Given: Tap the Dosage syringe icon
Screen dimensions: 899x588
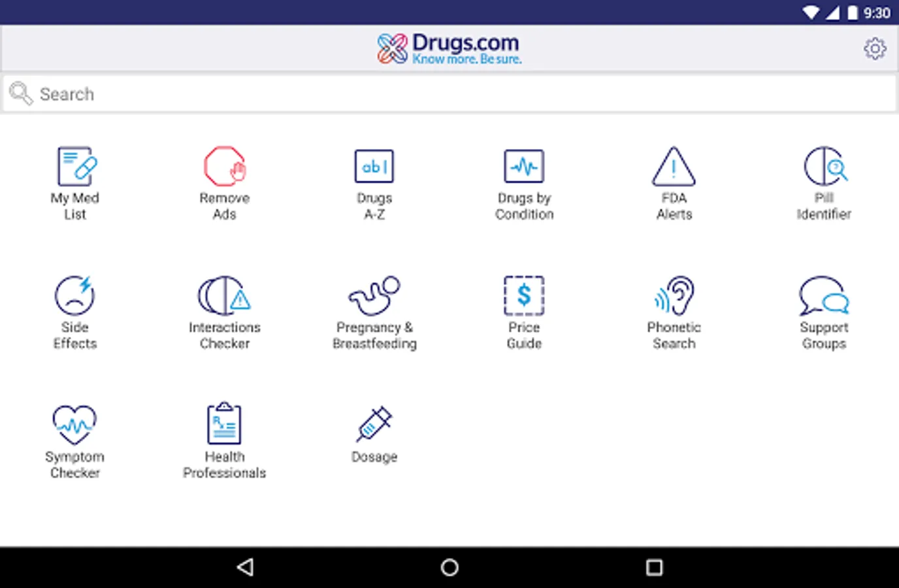Looking at the screenshot, I should (374, 425).
